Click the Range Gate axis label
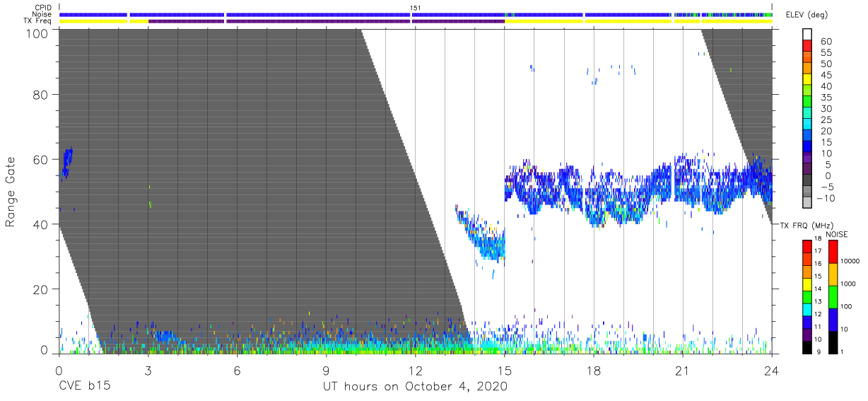 coord(11,192)
